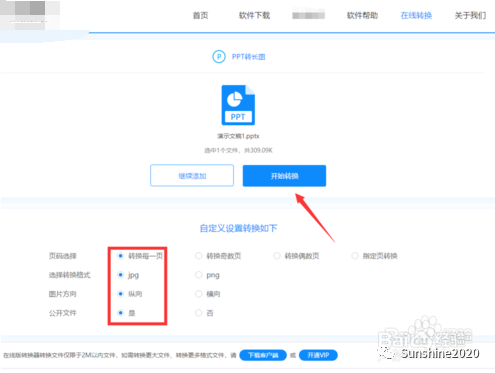Click the 图片方向 label
The width and height of the screenshot is (495, 373).
63,294
